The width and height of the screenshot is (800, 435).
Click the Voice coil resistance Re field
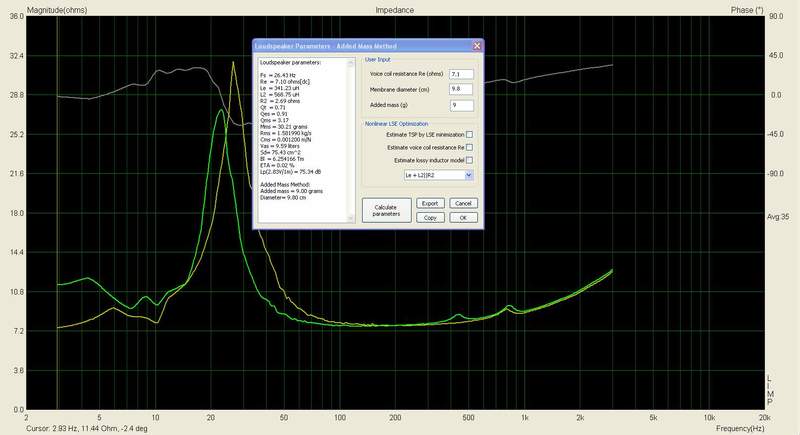click(461, 74)
